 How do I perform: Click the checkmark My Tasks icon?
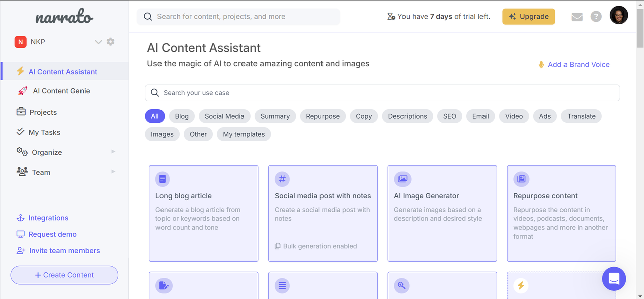(20, 132)
